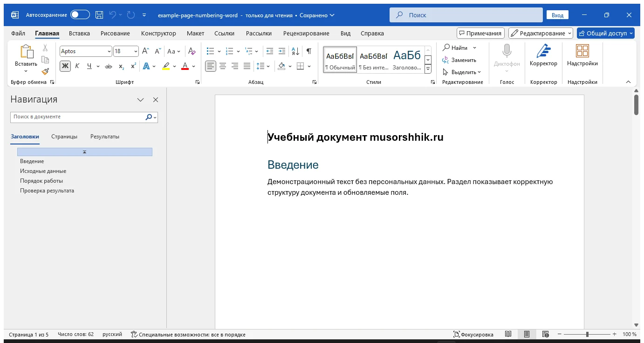Click the Найти find button
This screenshot has height=343, width=644.
pyautogui.click(x=455, y=48)
